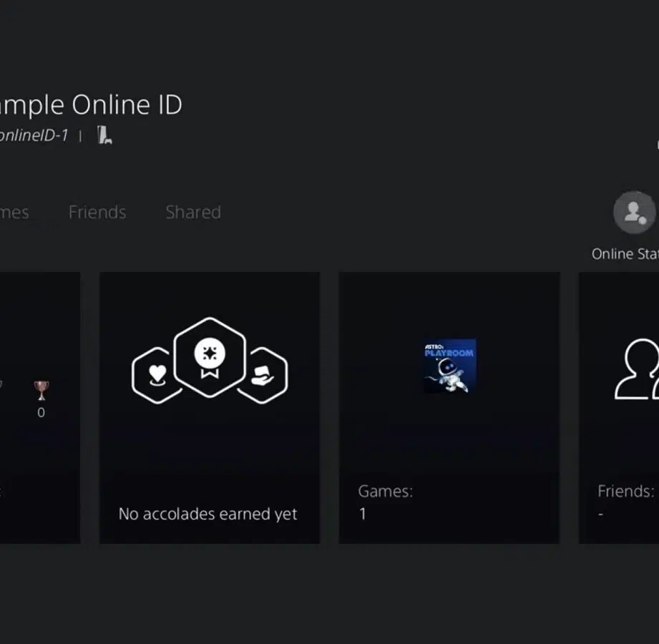The width and height of the screenshot is (659, 644).
Task: Click the bronze trophy icon
Action: tap(42, 390)
